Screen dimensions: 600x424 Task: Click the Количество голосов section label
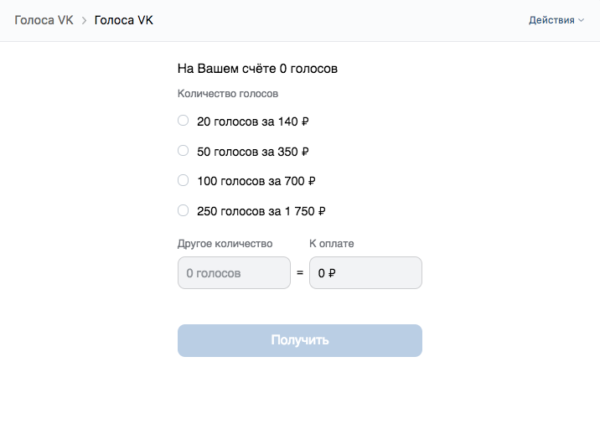click(227, 94)
